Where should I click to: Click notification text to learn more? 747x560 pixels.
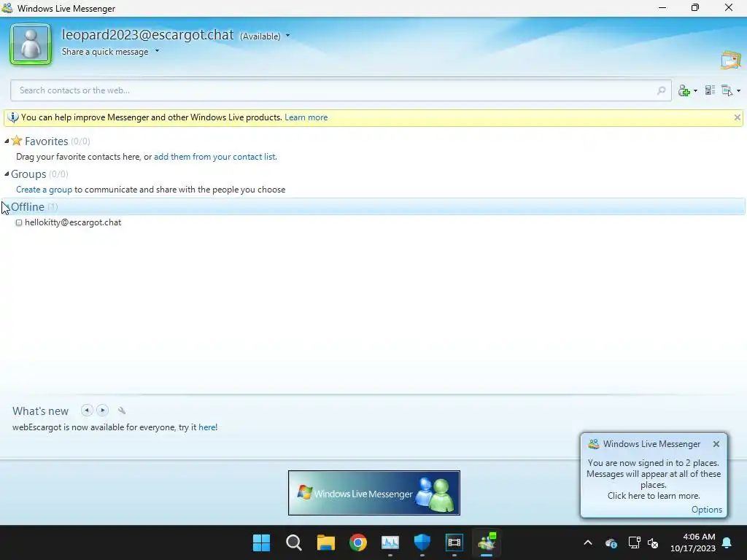(653, 479)
